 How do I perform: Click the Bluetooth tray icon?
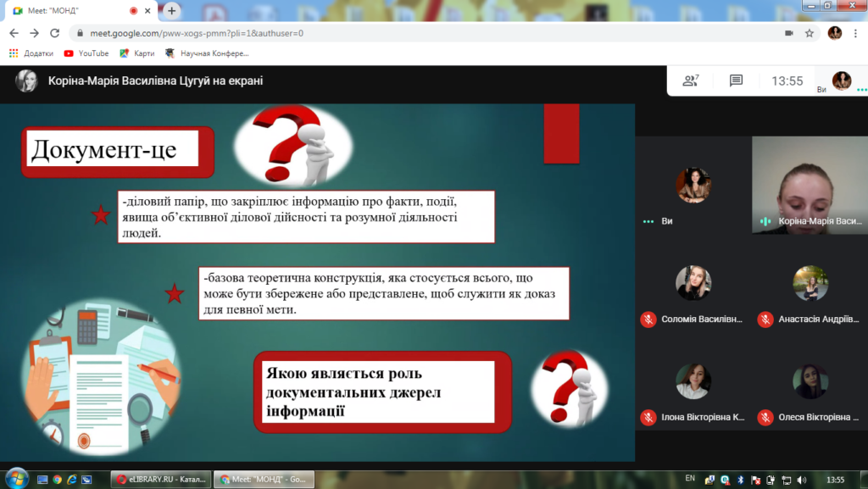click(741, 481)
